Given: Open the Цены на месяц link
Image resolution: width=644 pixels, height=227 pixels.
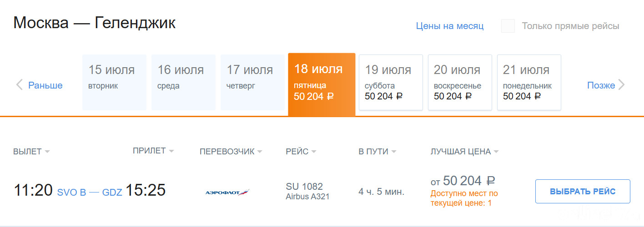Looking at the screenshot, I should 450,26.
